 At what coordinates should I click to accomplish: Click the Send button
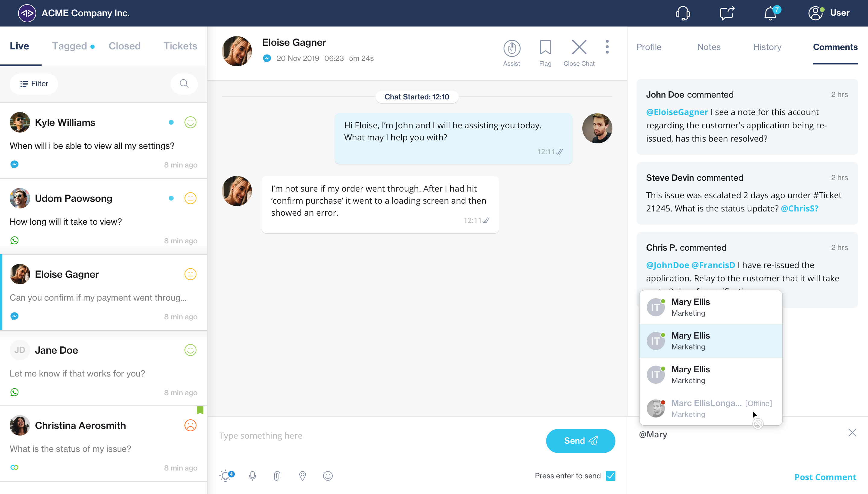(x=580, y=440)
